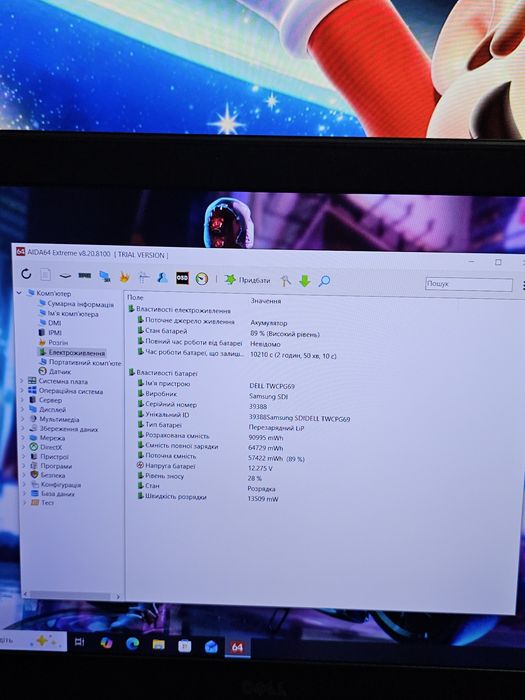Expand the Сервер tree node

[22, 400]
